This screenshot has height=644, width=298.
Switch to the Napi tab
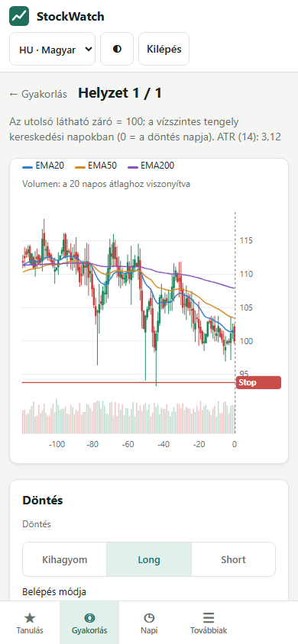click(149, 623)
